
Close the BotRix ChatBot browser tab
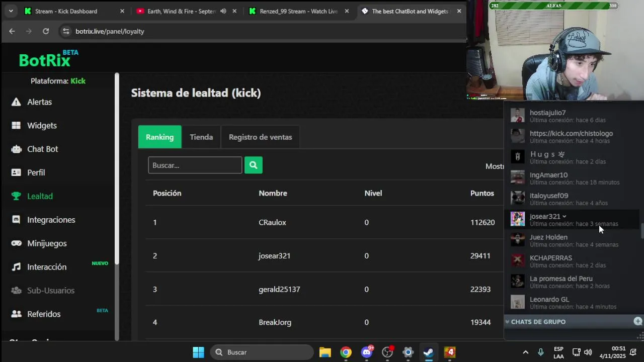[459, 11]
